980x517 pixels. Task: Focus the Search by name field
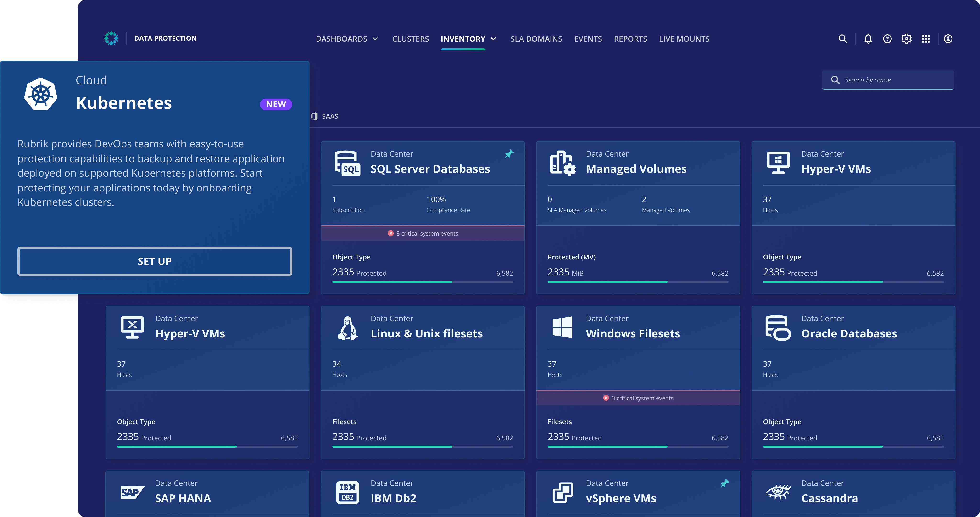[888, 80]
